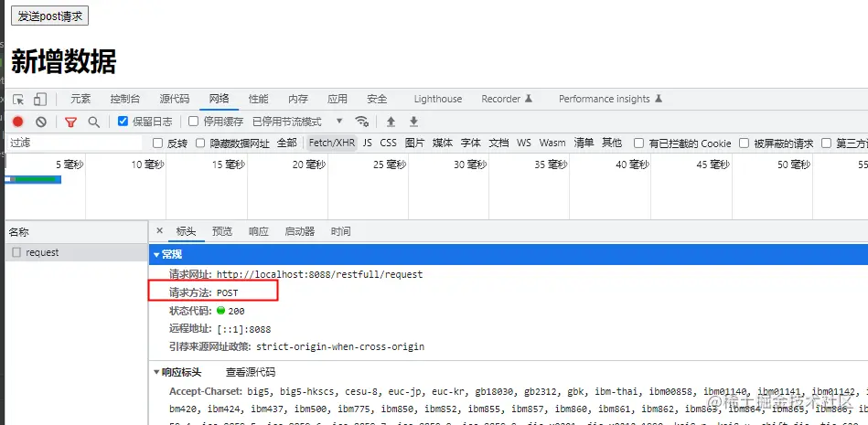Switch to the 应用 tab
This screenshot has height=425, width=868.
338,99
